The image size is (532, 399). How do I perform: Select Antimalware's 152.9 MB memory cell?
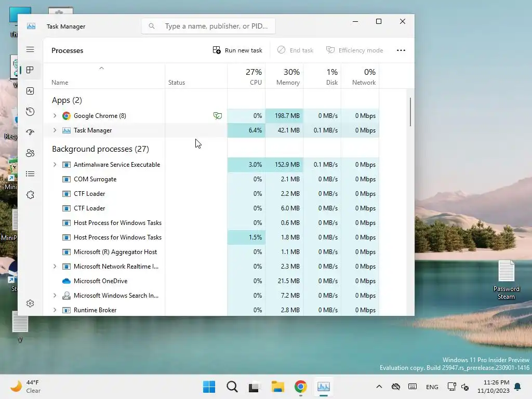coord(284,165)
